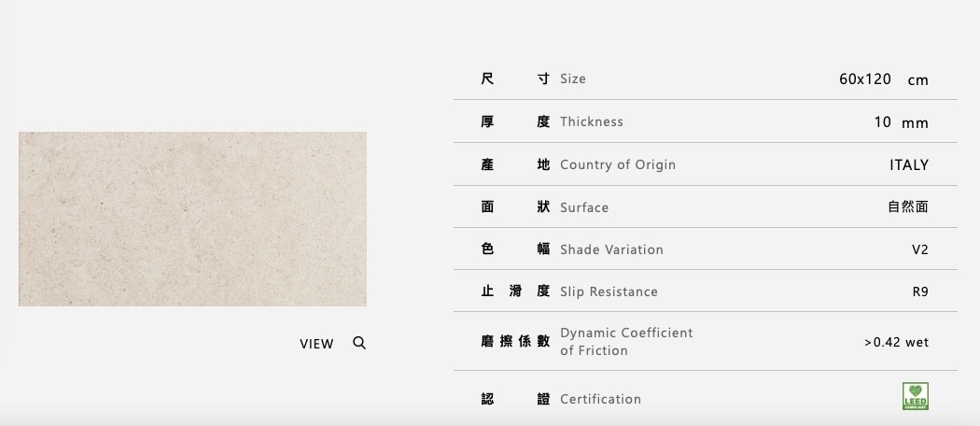Select the Dynamic Coefficient of Friction label
980x426 pixels.
pos(626,342)
